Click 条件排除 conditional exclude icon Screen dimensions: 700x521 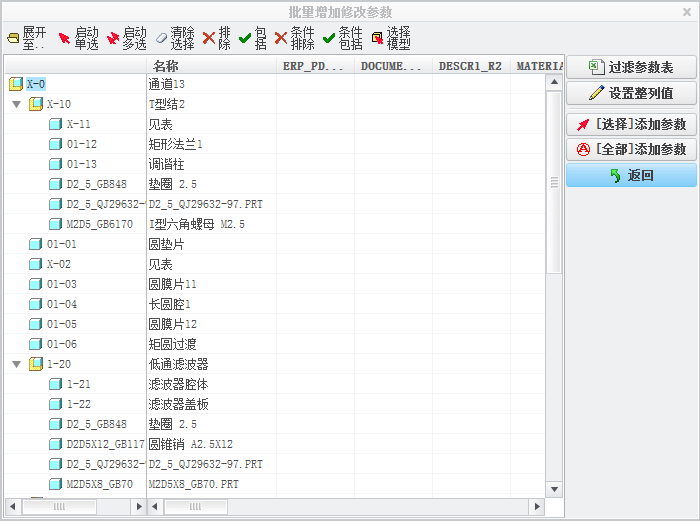coord(280,38)
